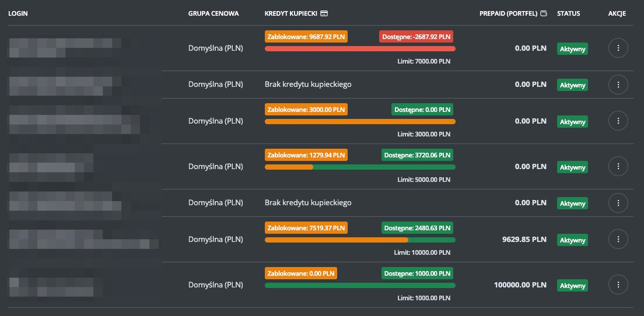Click three-dot button in the 100000.00 PLN prepaid row
The width and height of the screenshot is (644, 316).
point(618,285)
